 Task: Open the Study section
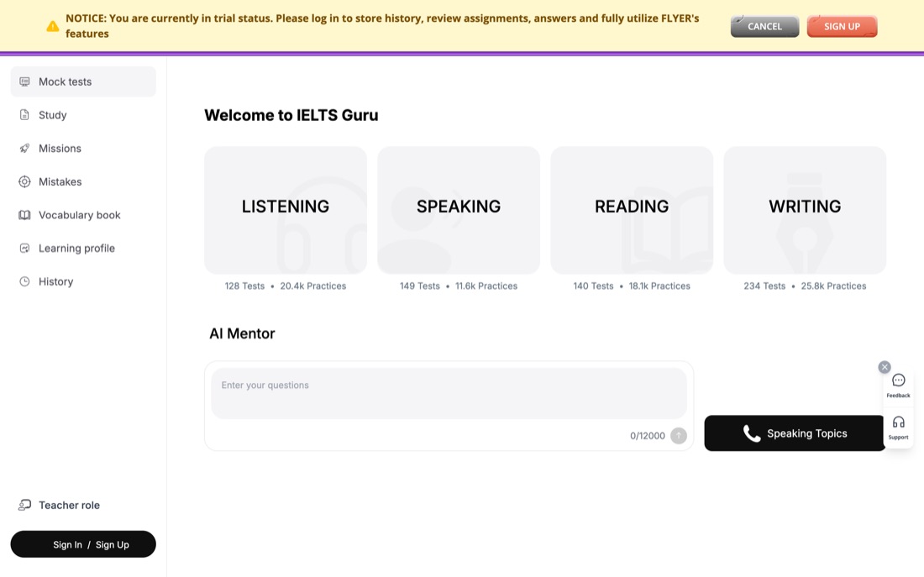point(83,115)
